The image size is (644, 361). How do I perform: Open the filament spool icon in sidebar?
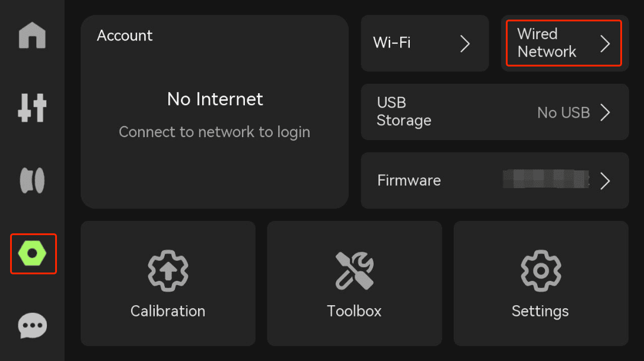click(x=32, y=180)
